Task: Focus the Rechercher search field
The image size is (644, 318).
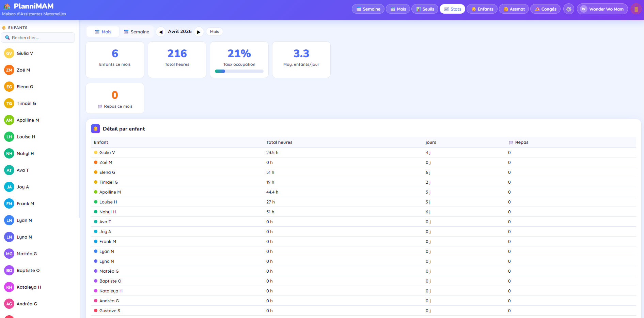Action: tap(38, 37)
